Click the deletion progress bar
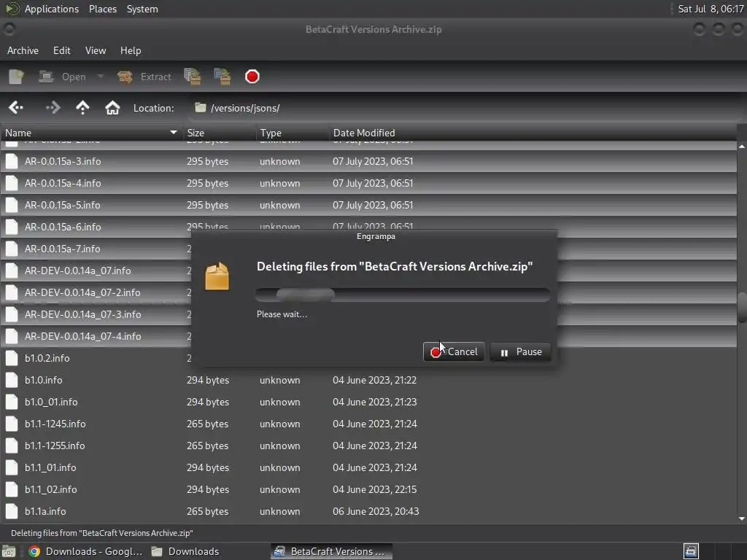This screenshot has width=747, height=560. coord(403,295)
